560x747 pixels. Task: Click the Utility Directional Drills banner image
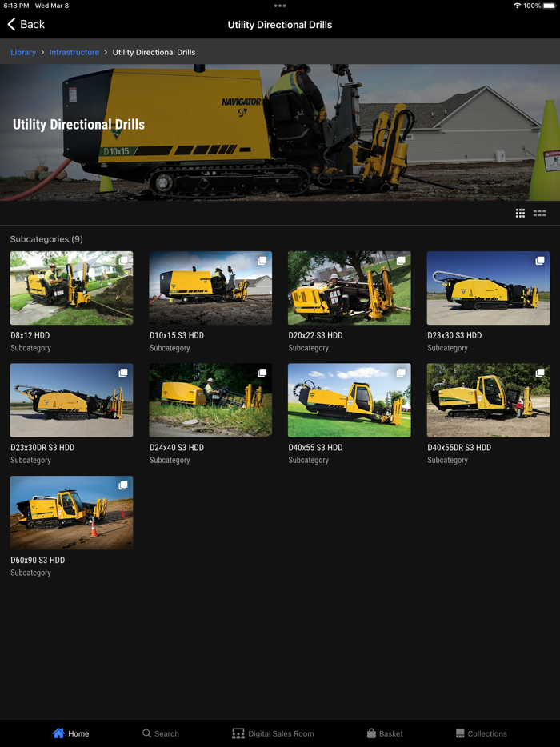[x=280, y=133]
